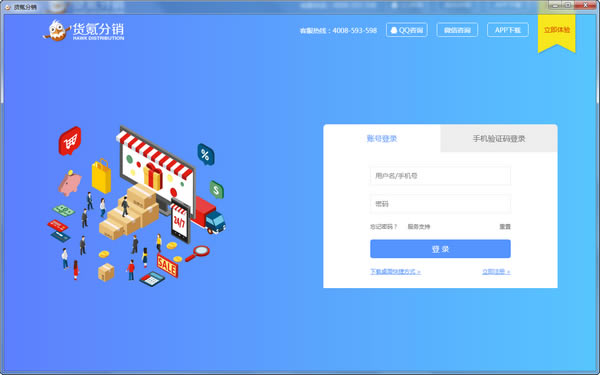Switch to the 手机验证码登录 tab
600x375 pixels.
point(499,139)
